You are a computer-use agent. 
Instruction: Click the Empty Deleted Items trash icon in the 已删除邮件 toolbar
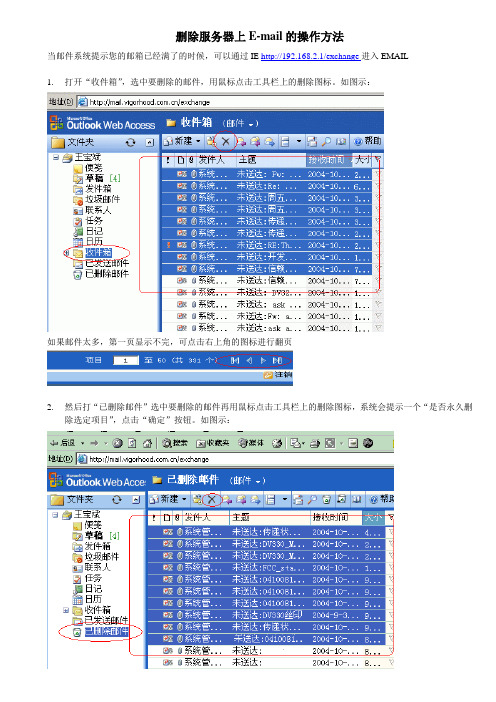(326, 499)
